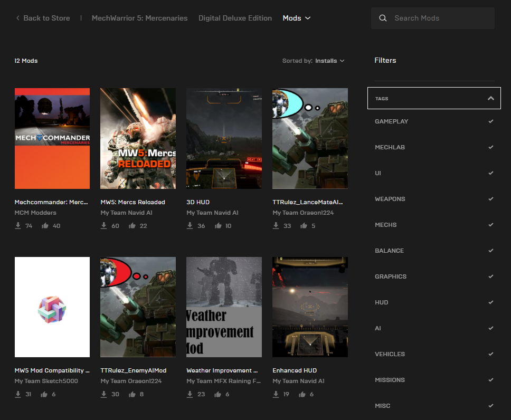Collapse the TAGS filter section
511x420 pixels.
click(x=434, y=98)
